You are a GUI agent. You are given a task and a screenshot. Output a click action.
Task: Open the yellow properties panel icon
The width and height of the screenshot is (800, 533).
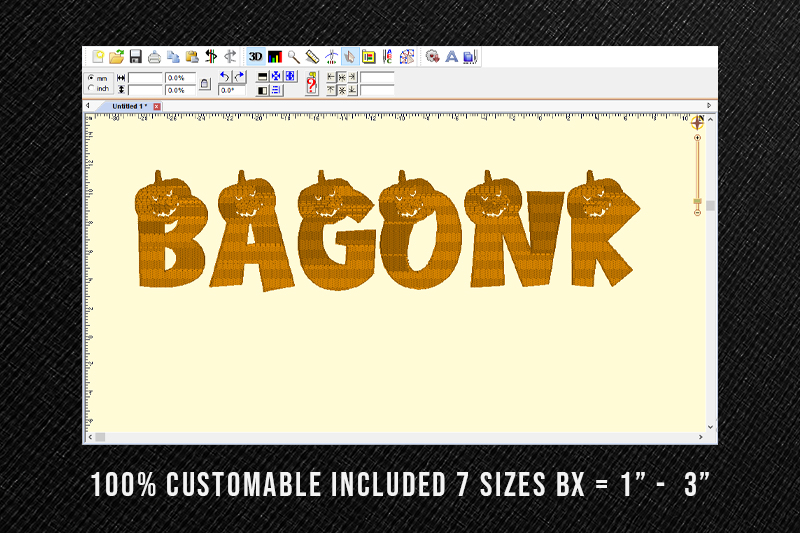tap(368, 57)
